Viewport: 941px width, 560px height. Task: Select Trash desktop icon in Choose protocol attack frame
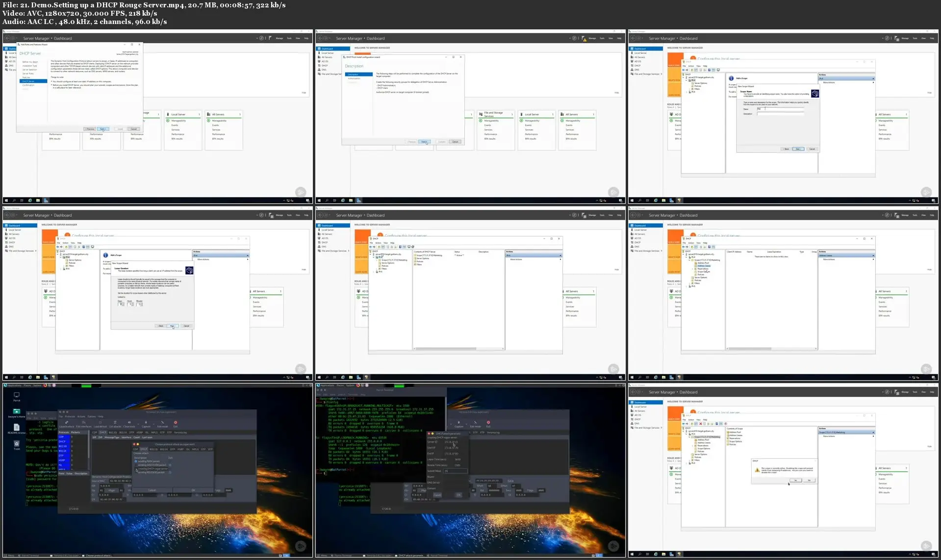17,445
